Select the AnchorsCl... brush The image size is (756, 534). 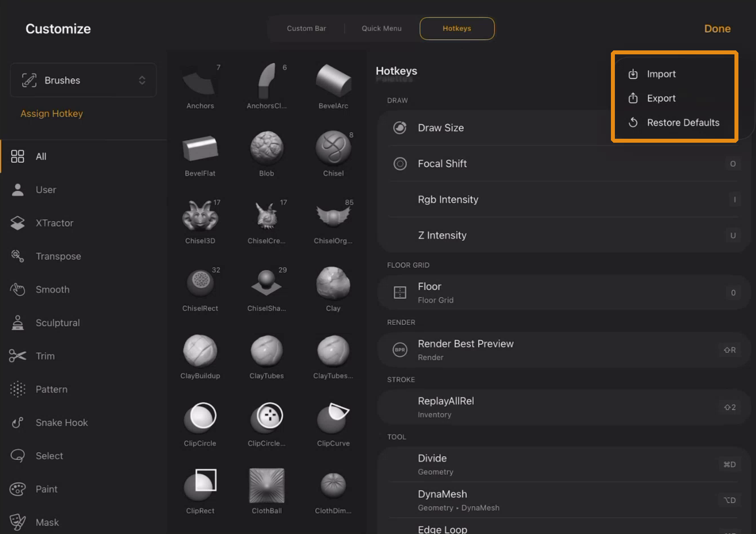266,86
